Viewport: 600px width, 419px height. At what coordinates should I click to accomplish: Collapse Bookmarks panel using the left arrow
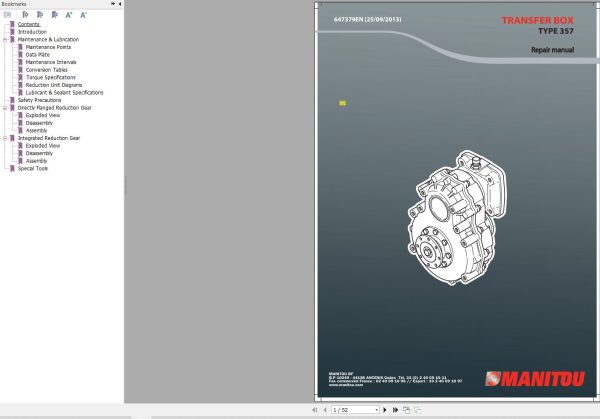coord(120,3)
